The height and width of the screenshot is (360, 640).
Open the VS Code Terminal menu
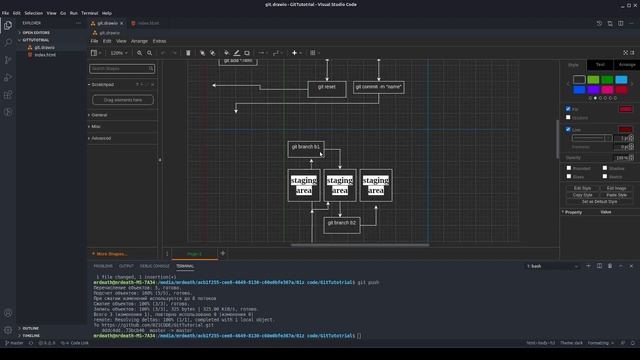click(x=89, y=13)
